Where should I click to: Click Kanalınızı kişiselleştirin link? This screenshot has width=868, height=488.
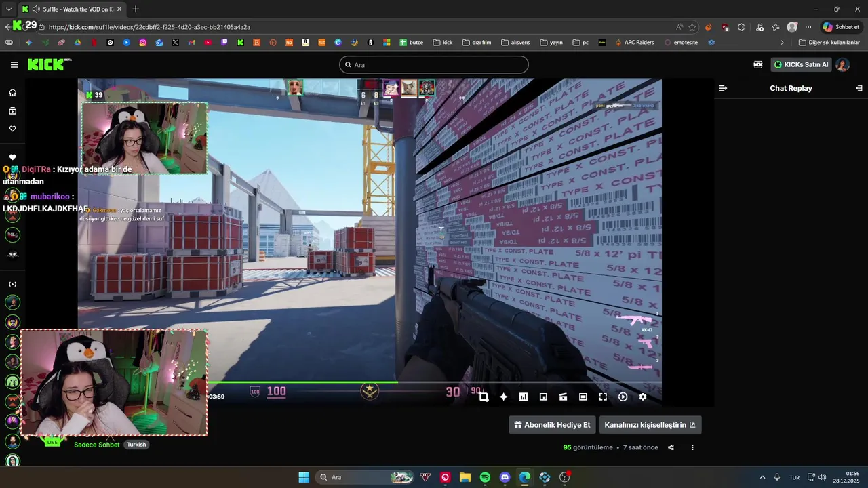point(650,425)
